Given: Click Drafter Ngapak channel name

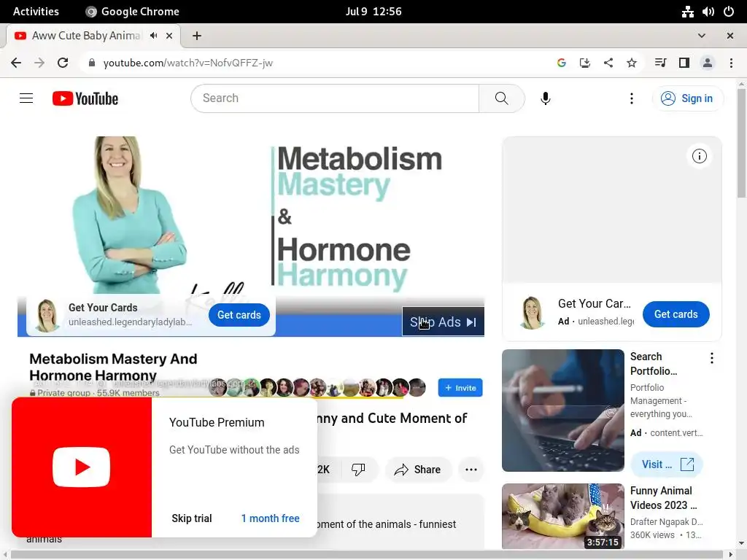Looking at the screenshot, I should click(x=667, y=521).
